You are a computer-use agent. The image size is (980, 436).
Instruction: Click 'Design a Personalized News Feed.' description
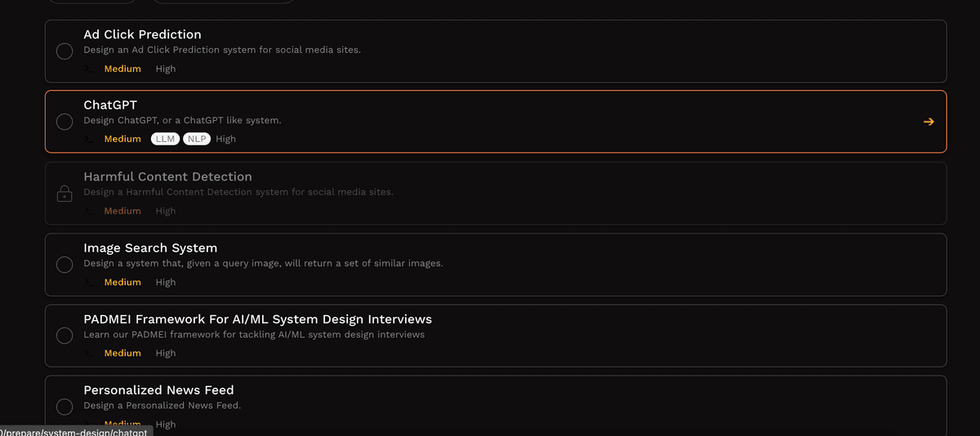(x=163, y=405)
